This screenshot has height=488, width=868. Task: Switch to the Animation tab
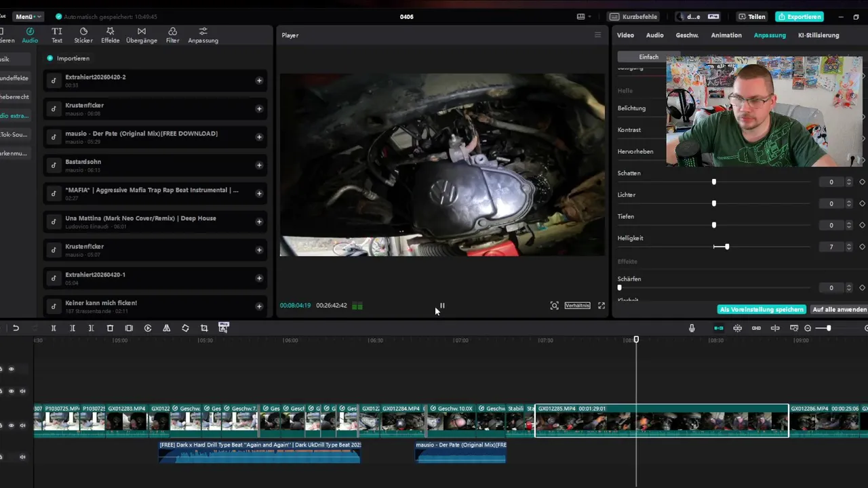(x=726, y=35)
